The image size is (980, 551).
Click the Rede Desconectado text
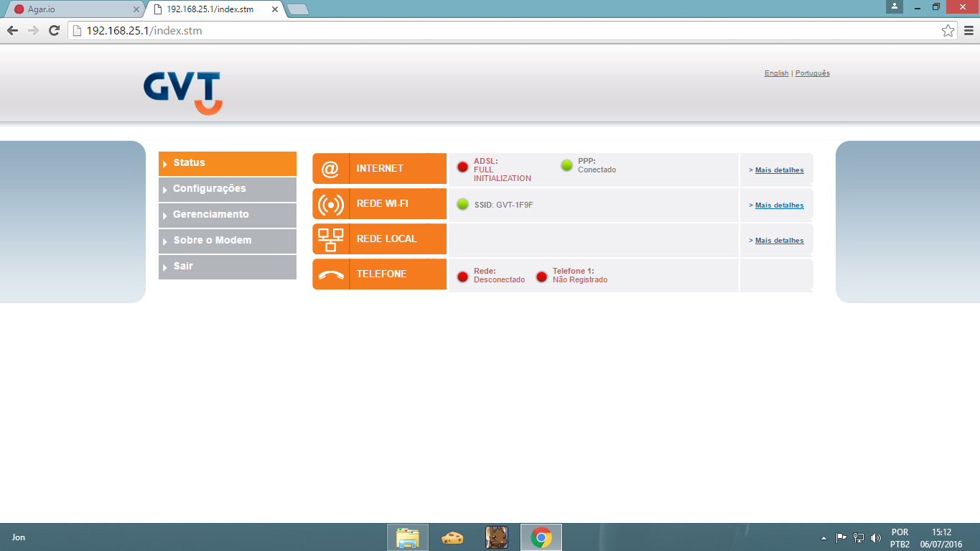click(x=500, y=276)
